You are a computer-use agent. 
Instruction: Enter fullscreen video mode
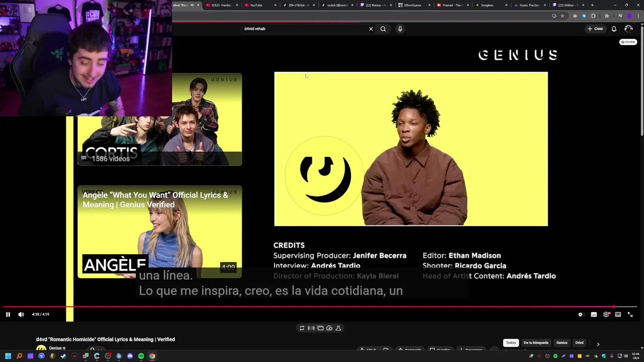[x=630, y=314]
